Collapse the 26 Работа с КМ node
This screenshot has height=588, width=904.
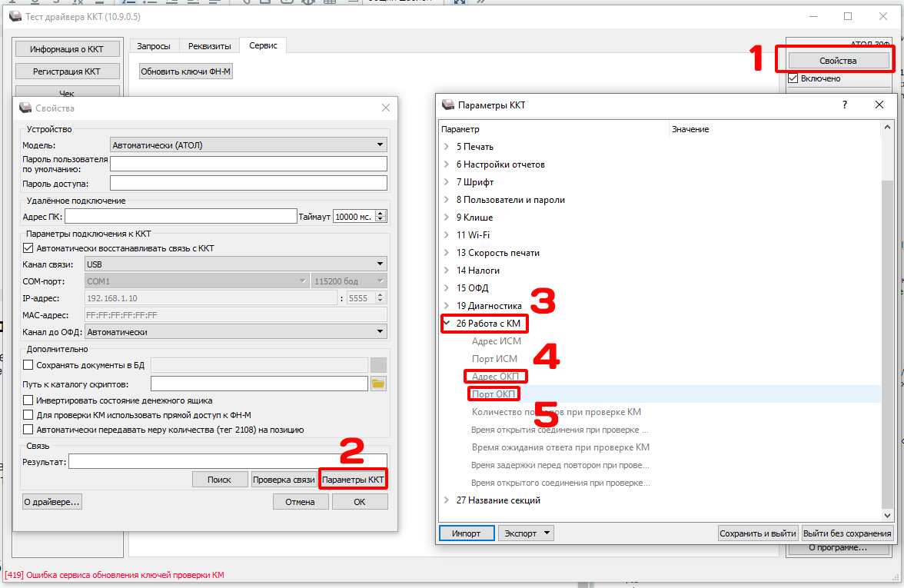447,324
